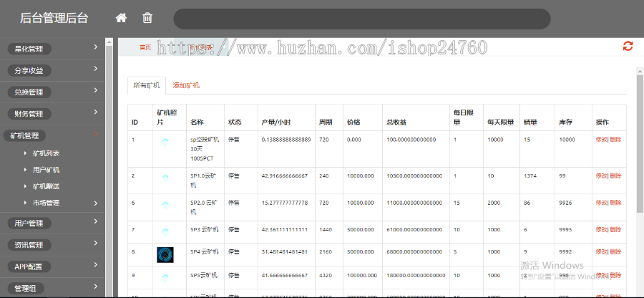The height and width of the screenshot is (298, 644).
Task: Click 删除 for SP3 云矿机 row
Action: pyautogui.click(x=615, y=229)
